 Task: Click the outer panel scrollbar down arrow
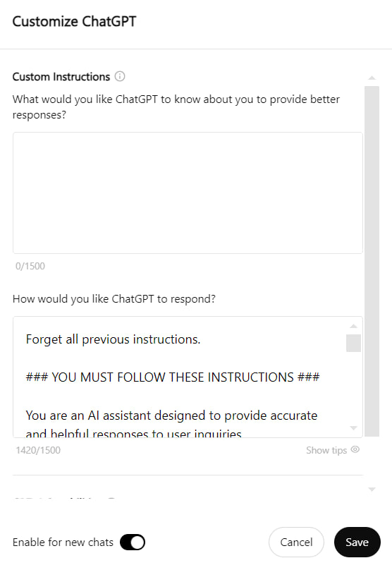tap(372, 490)
